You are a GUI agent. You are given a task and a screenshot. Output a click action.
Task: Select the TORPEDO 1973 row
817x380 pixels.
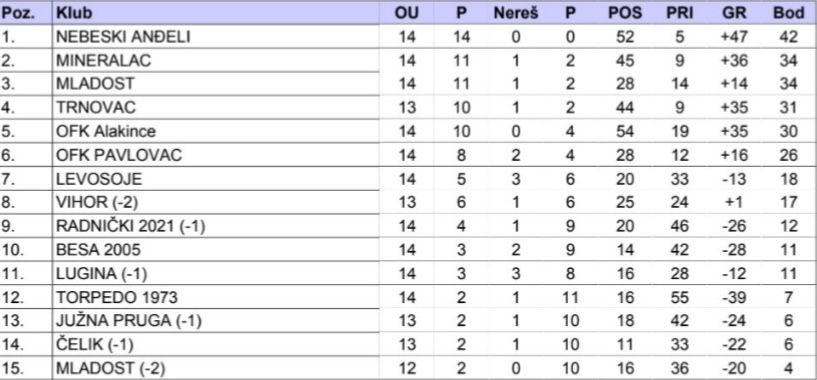(408, 297)
